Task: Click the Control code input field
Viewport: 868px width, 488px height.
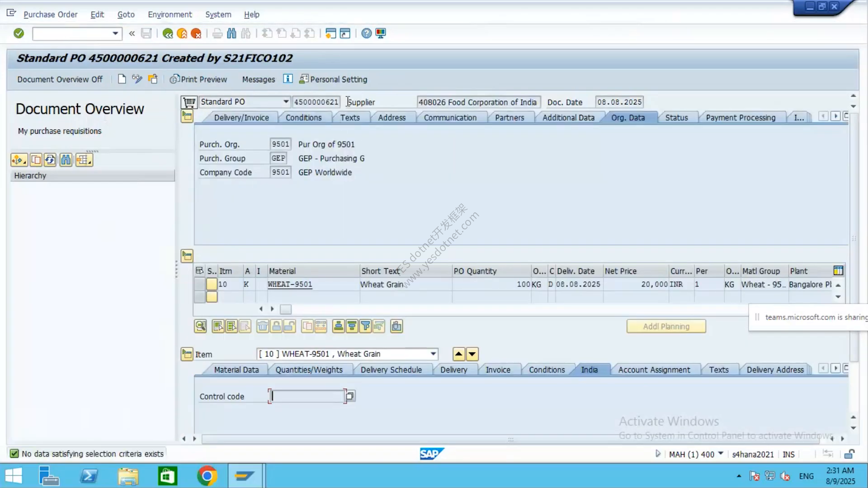Action: (x=307, y=396)
